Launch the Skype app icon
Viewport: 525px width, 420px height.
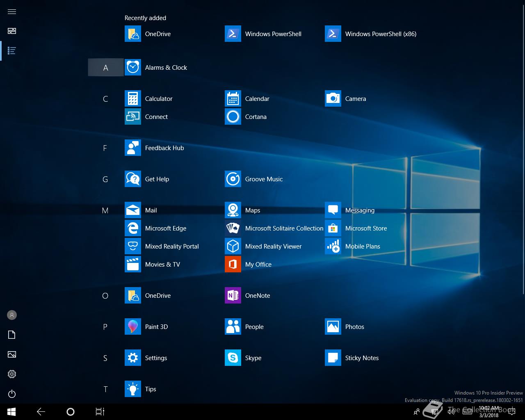(x=233, y=358)
